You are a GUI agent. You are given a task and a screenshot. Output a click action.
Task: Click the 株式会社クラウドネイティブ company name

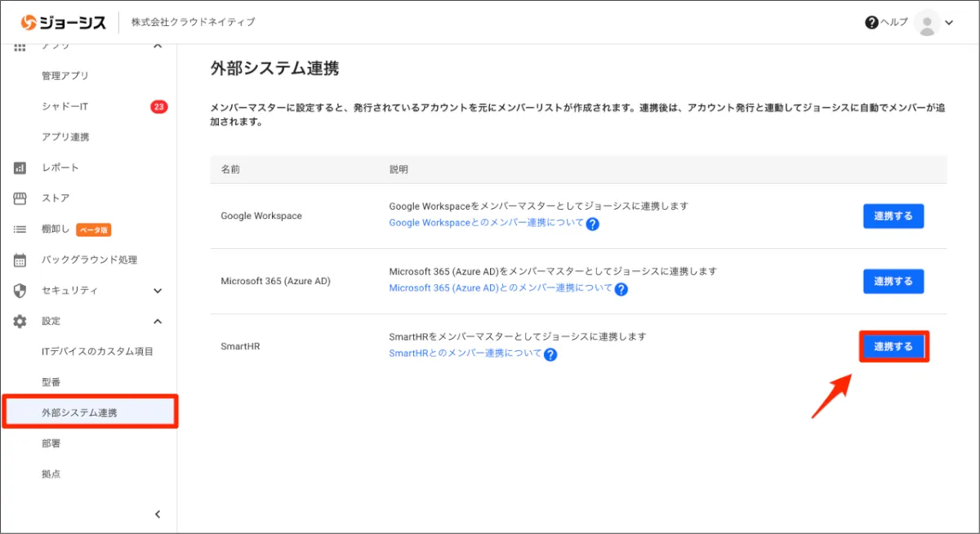193,22
